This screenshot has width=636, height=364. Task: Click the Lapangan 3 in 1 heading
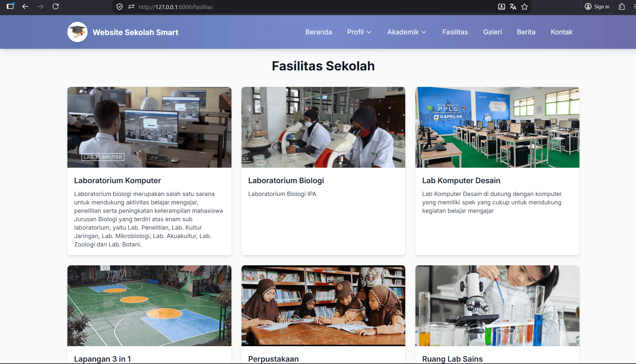(x=102, y=359)
